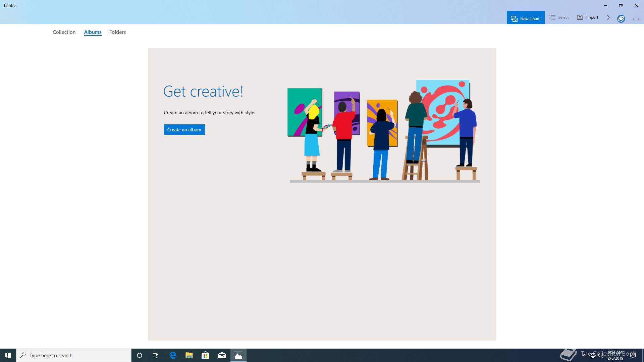Open the volume control in system tray
The height and width of the screenshot is (362, 644).
point(600,355)
